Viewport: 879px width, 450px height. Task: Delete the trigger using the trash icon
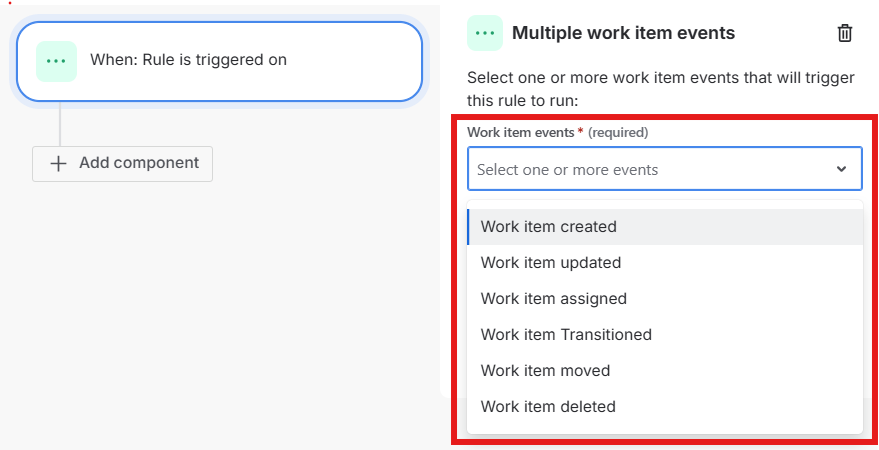pos(845,33)
